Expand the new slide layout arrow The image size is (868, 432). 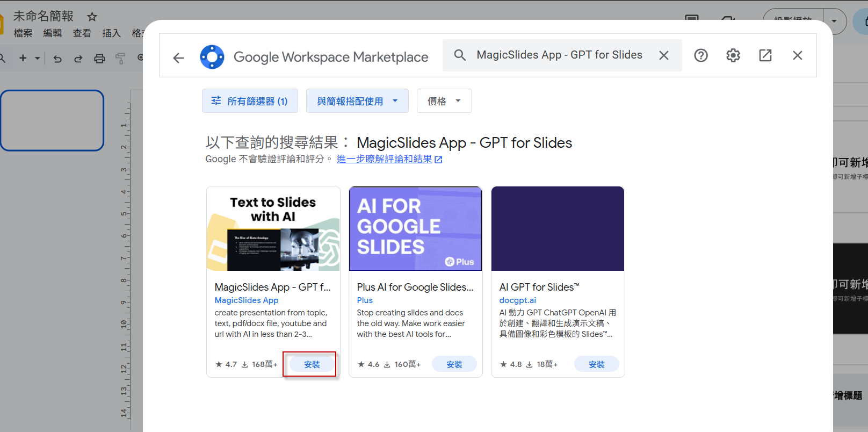pyautogui.click(x=38, y=58)
